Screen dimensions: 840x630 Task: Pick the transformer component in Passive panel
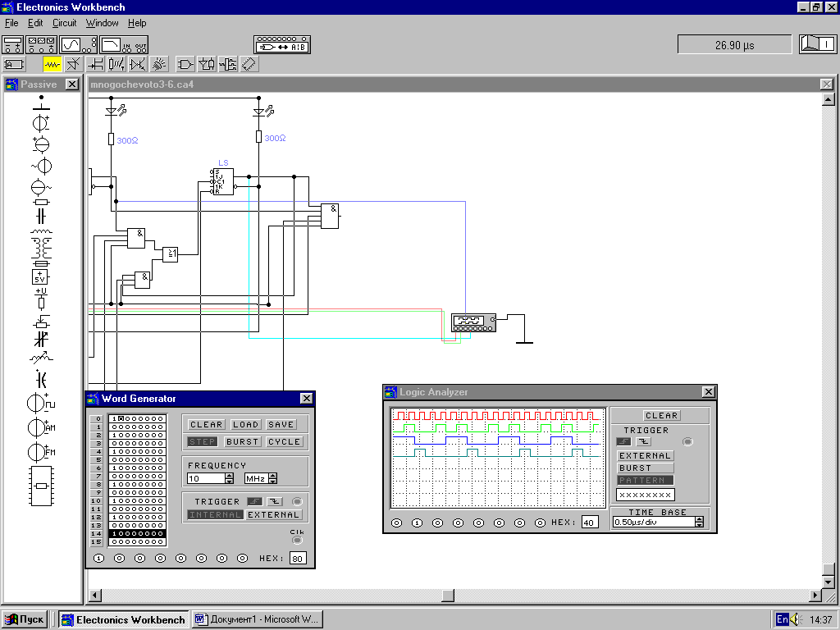(41, 246)
